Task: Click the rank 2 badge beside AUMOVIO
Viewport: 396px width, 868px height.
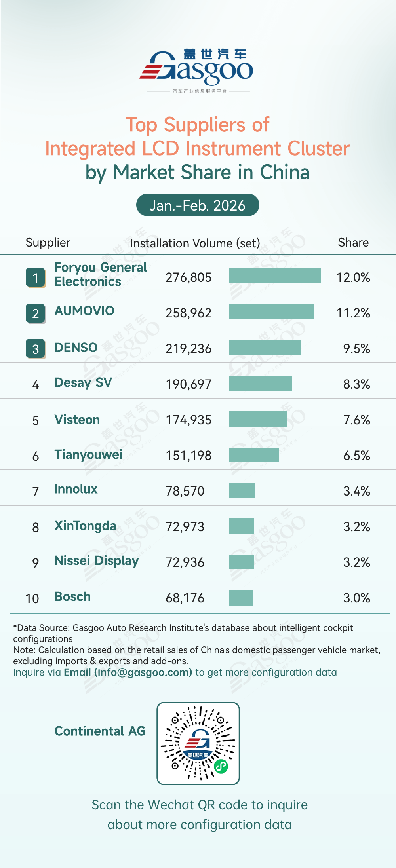Action: point(36,313)
